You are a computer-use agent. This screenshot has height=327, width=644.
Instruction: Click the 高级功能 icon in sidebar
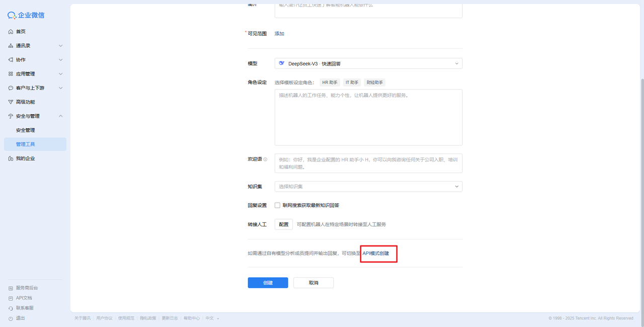(x=11, y=102)
